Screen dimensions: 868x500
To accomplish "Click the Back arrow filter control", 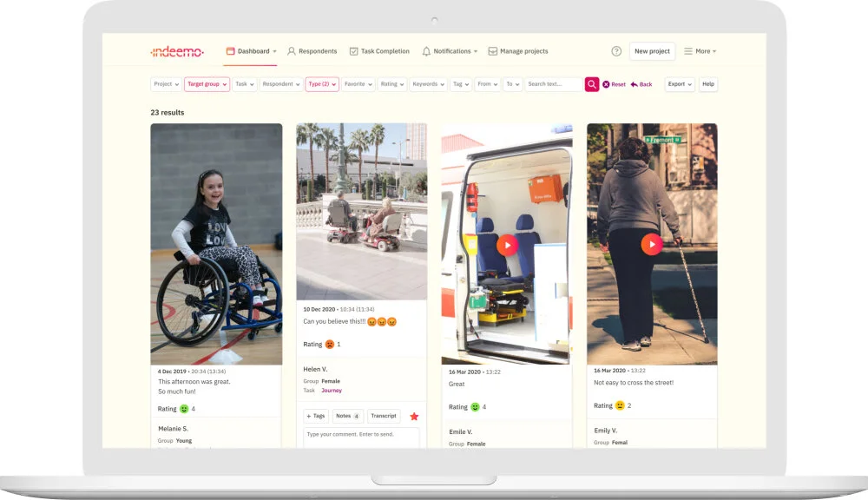I will point(635,84).
